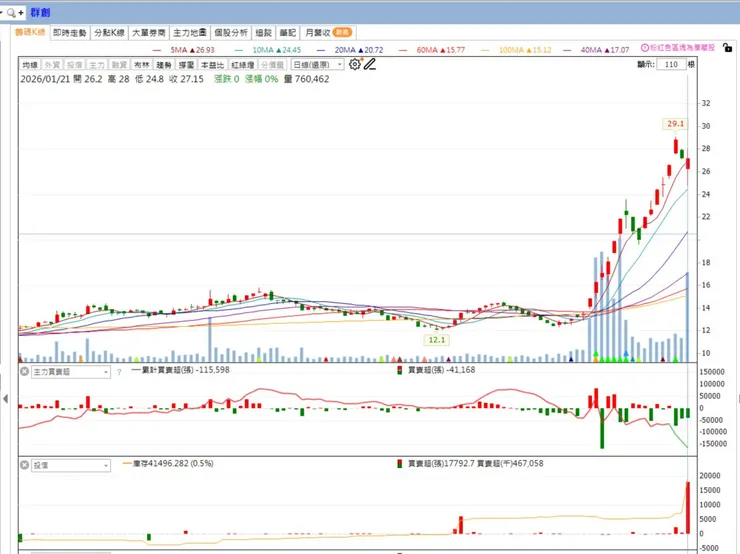Click the 2026/01/21 date readout
The image size is (740, 554).
(x=45, y=79)
